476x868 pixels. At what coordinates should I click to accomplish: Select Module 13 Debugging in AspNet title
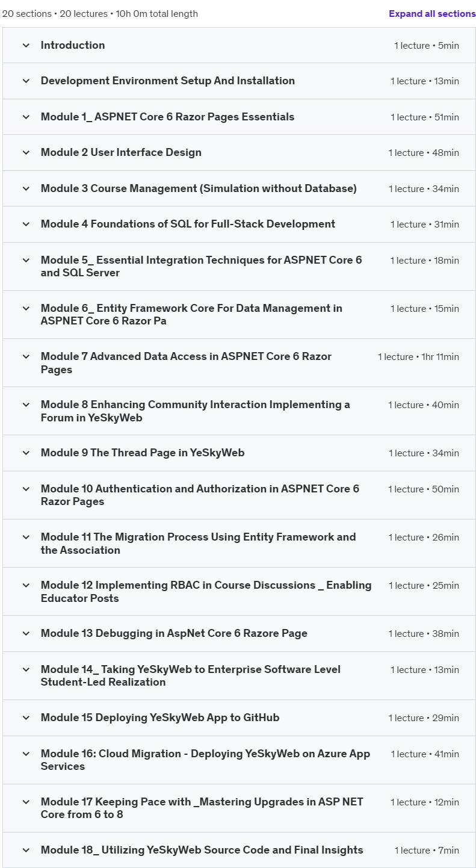click(x=174, y=633)
